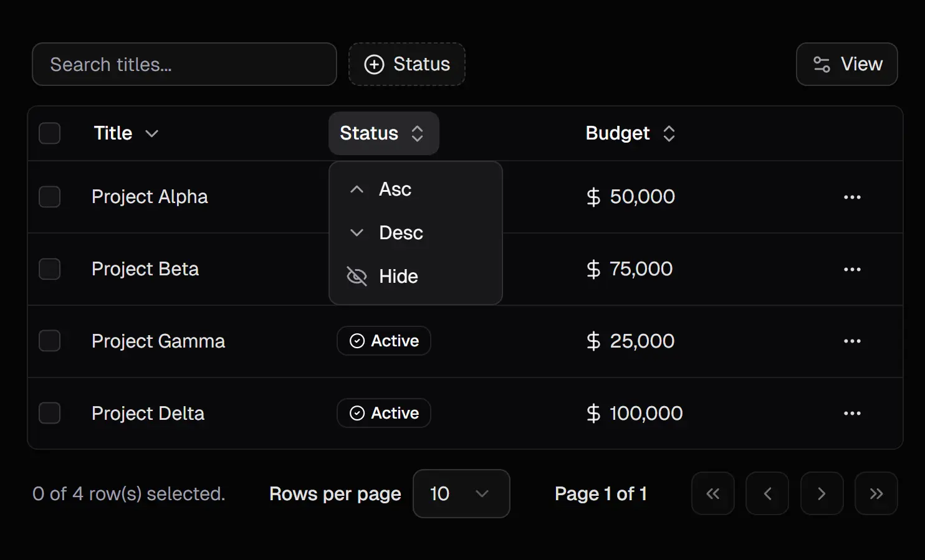
Task: Open row actions for Project Alpha
Action: [851, 197]
